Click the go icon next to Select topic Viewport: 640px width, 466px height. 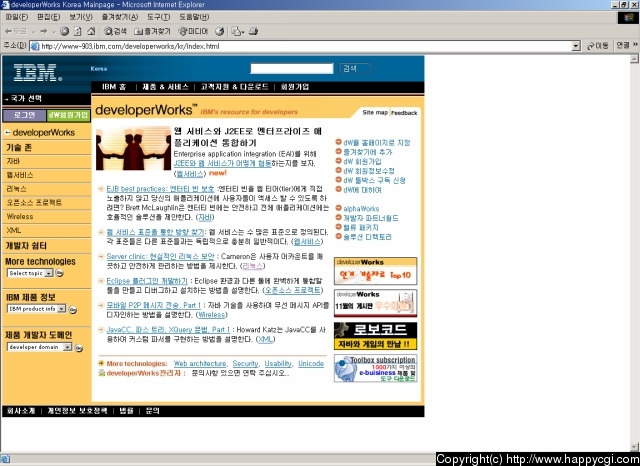pos(60,273)
